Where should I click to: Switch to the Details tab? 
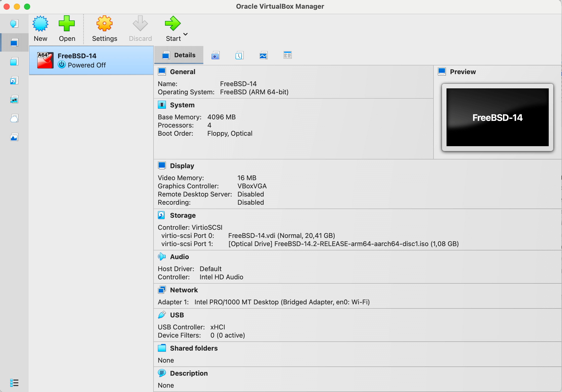179,55
